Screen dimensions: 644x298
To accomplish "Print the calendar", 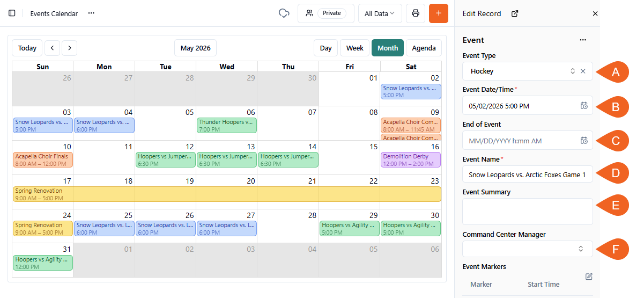I will click(x=416, y=13).
